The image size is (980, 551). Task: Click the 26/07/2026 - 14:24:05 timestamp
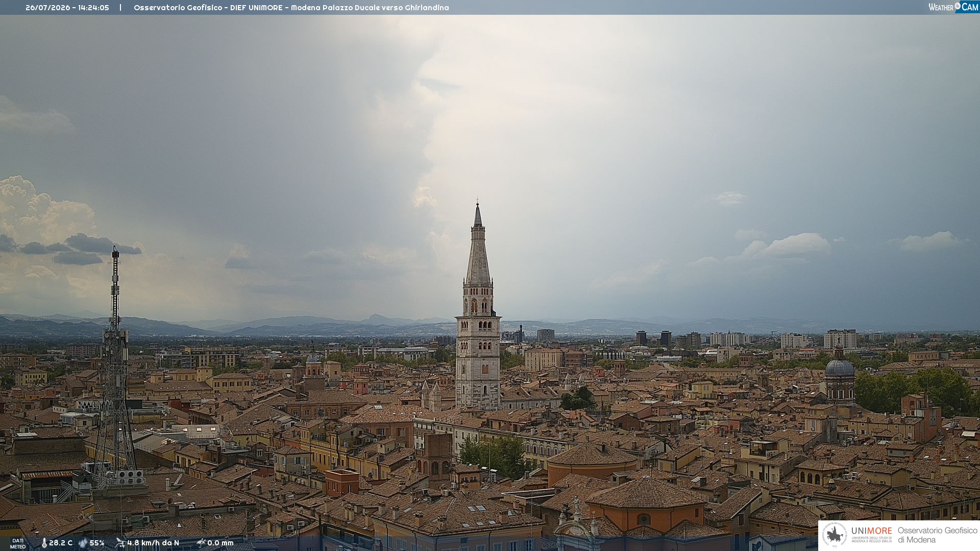(67, 8)
